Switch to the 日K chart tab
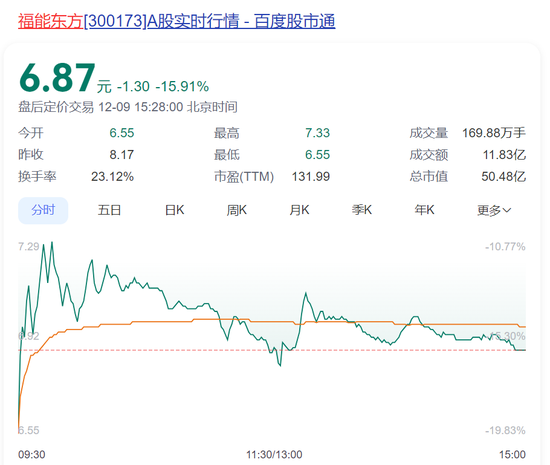The width and height of the screenshot is (550, 465). (x=175, y=210)
